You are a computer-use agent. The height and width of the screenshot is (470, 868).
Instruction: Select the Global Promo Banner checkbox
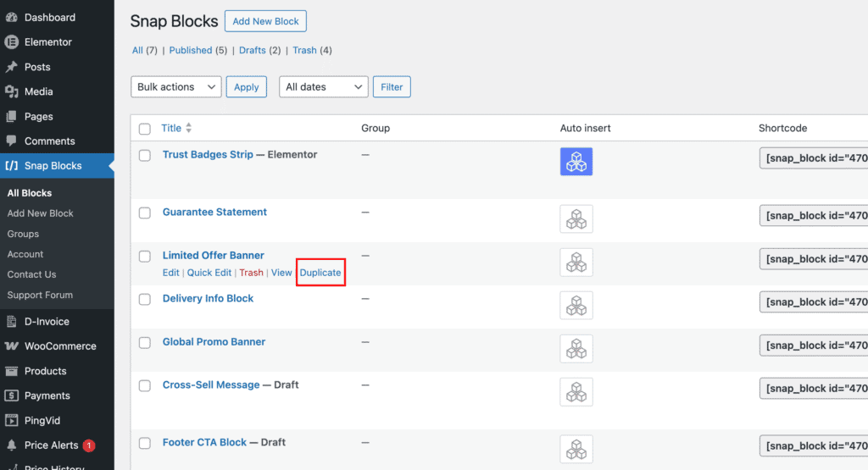[x=145, y=343]
